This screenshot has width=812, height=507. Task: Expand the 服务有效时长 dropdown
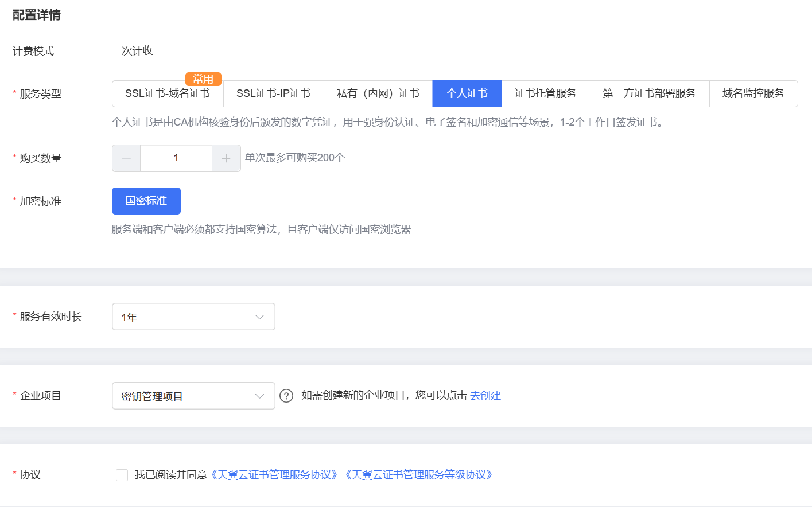[193, 317]
